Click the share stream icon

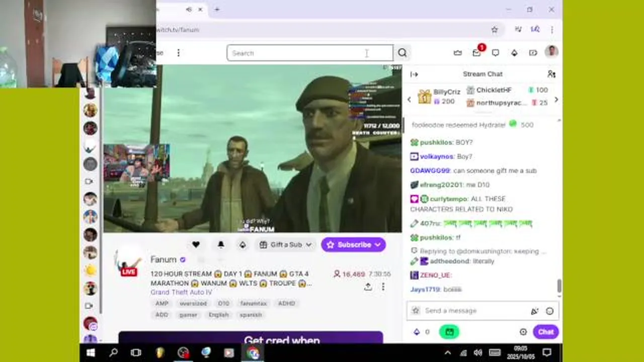click(368, 287)
